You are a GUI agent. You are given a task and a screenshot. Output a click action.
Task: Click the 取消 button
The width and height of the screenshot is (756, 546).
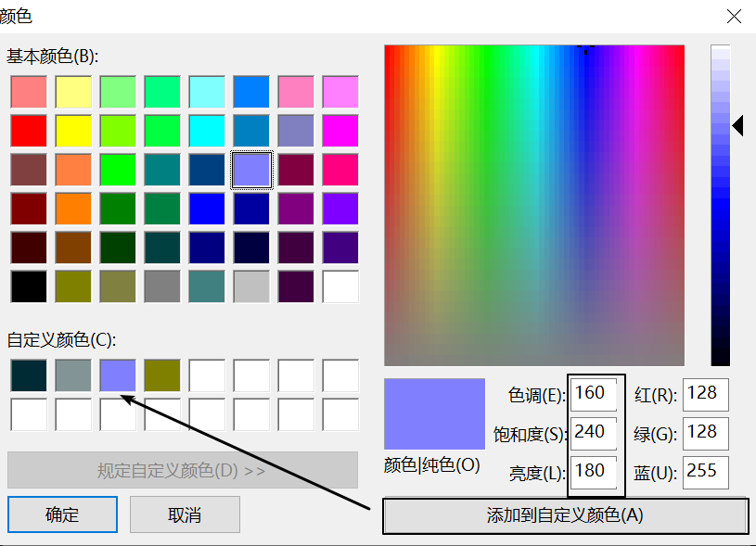pos(185,514)
